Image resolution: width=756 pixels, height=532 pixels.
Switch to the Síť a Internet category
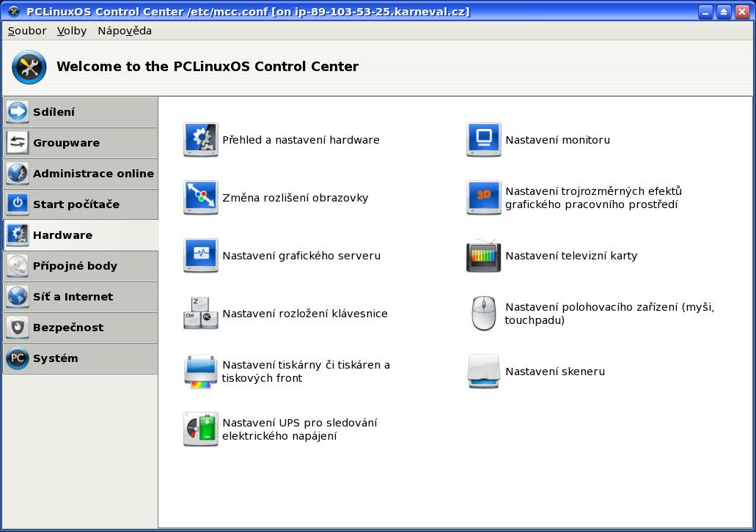[81, 297]
